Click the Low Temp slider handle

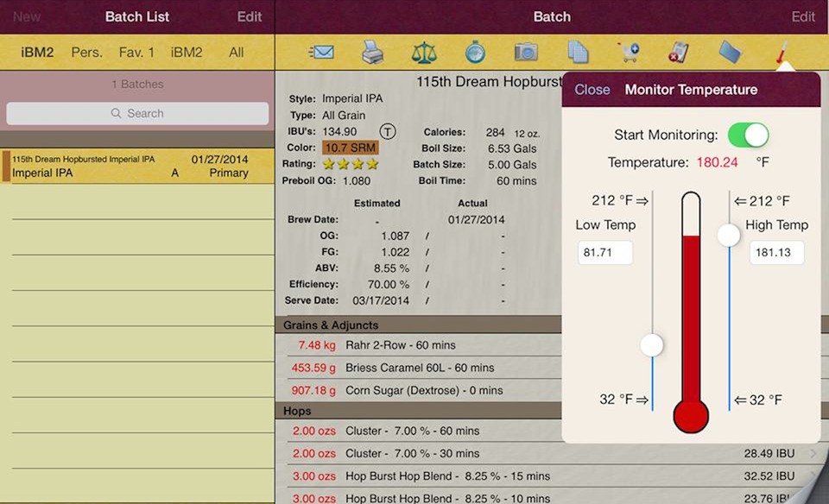coord(652,345)
